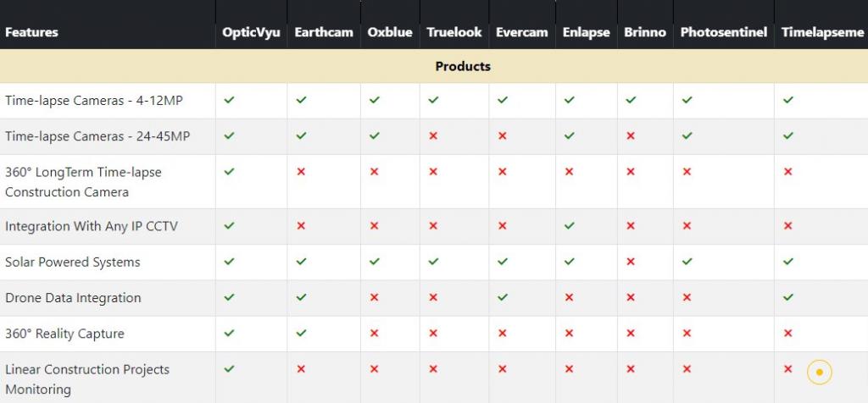Image resolution: width=868 pixels, height=403 pixels.
Task: Click Truelook red cross for Time-lapse Cameras 24-45MP
Action: click(x=433, y=135)
